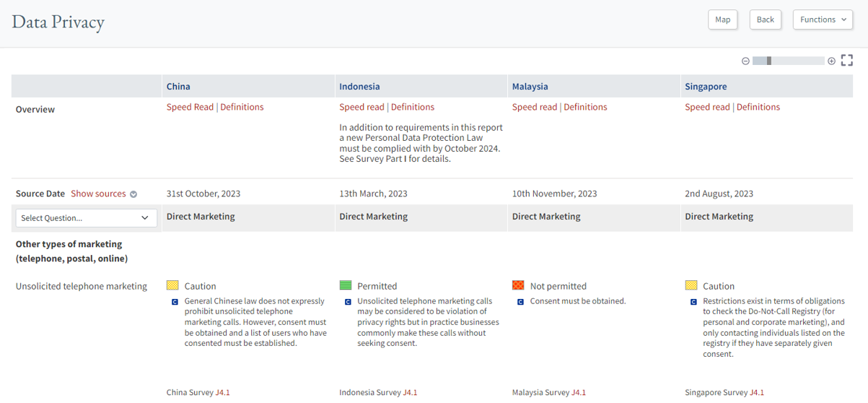The width and height of the screenshot is (868, 403).
Task: Expand Show sources
Action: (x=103, y=194)
